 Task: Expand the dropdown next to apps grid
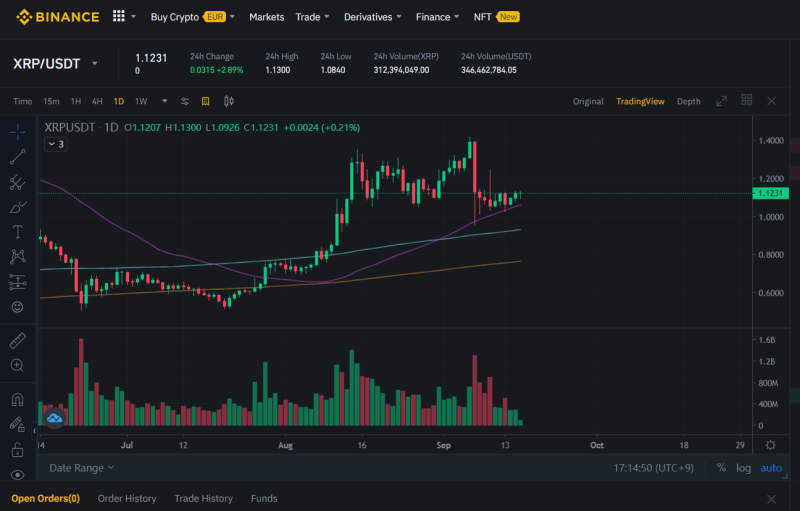click(134, 17)
